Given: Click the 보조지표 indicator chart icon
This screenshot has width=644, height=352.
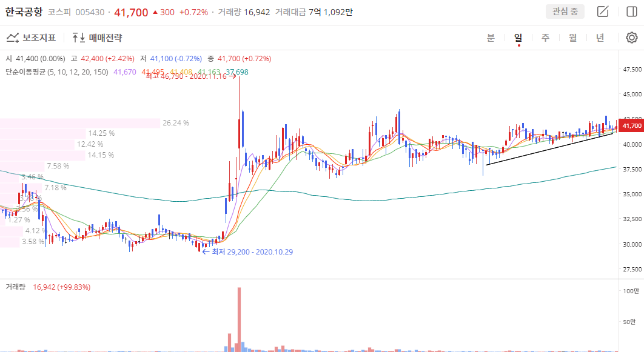Looking at the screenshot, I should [13, 38].
